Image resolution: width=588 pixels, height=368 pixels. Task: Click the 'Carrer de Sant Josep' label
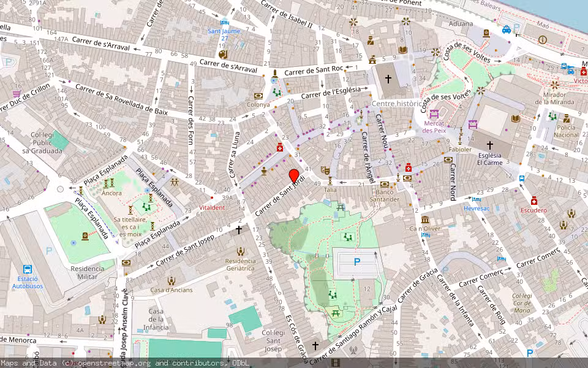(185, 251)
